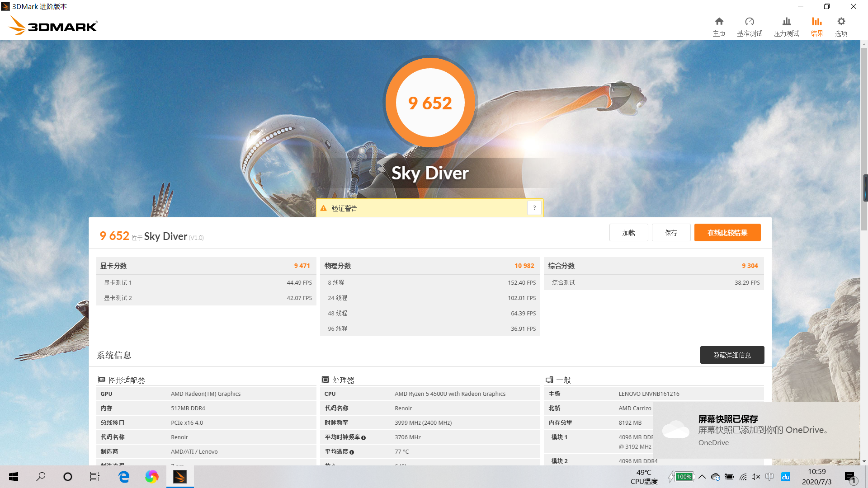
Task: Click the scrollbar down arrow
Action: coord(864,461)
